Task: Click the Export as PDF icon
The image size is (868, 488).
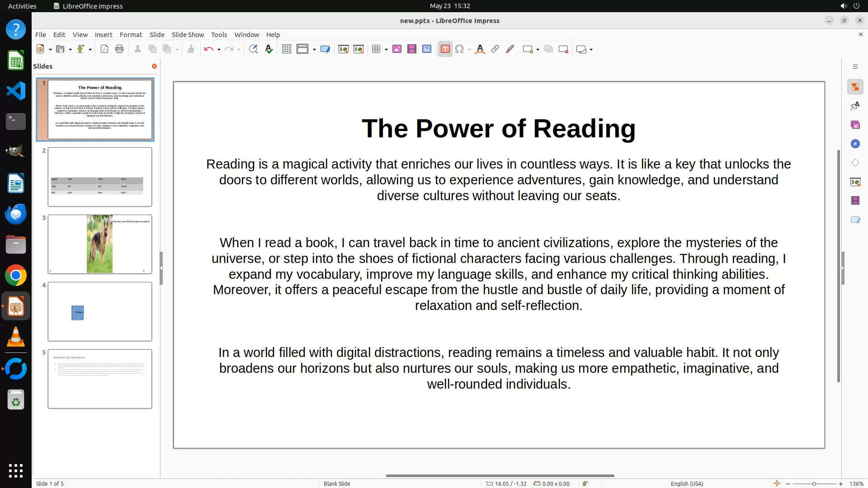Action: point(104,49)
